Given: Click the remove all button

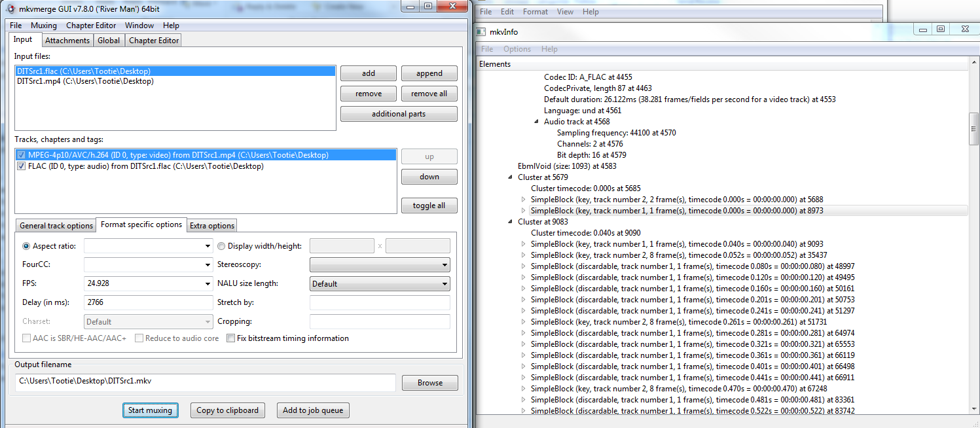Looking at the screenshot, I should 429,94.
